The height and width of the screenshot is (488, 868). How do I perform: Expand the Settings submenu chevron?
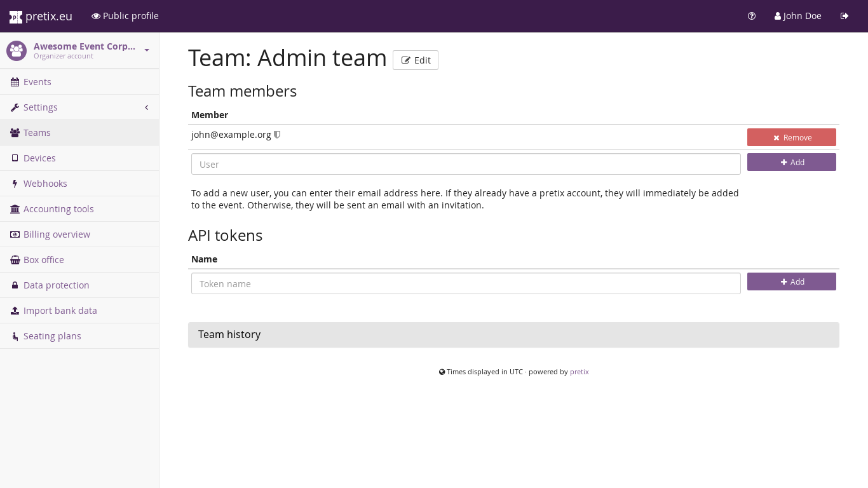pos(147,107)
